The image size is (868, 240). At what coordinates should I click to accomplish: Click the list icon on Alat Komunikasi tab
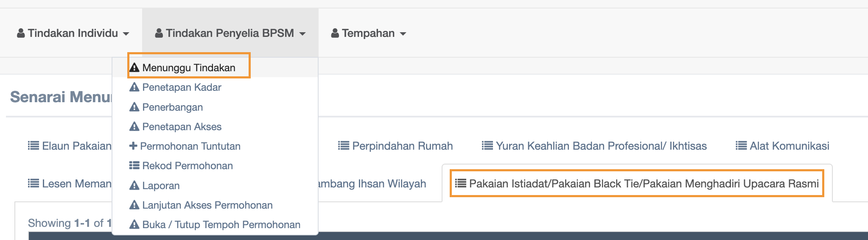[741, 146]
